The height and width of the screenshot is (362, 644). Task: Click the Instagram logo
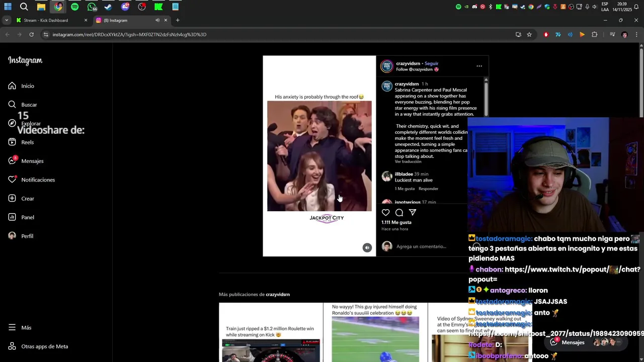pos(25,60)
